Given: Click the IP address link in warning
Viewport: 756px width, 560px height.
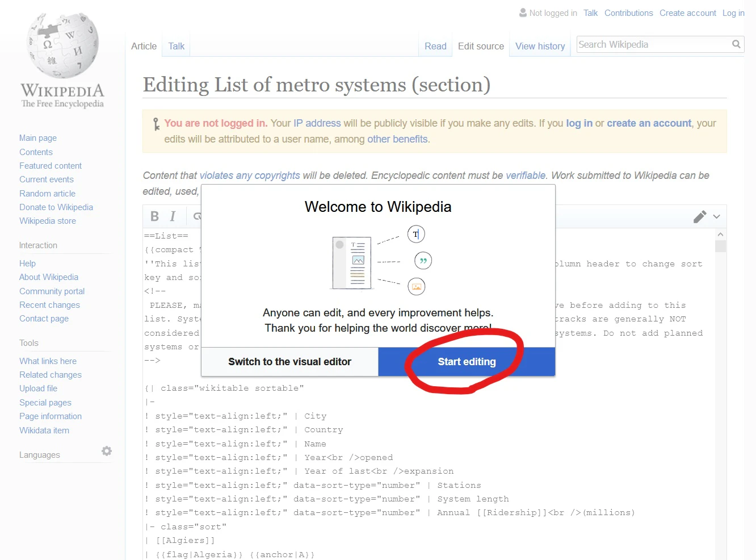Looking at the screenshot, I should 317,123.
